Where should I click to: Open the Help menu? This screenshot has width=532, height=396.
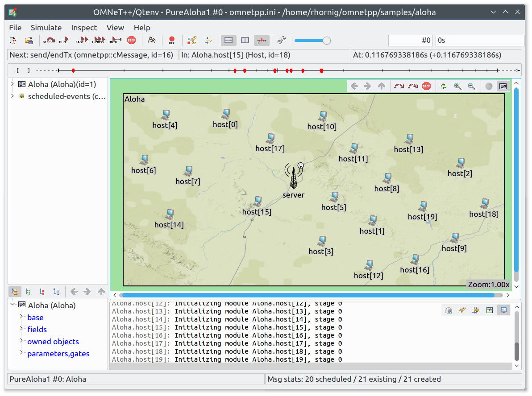[142, 28]
